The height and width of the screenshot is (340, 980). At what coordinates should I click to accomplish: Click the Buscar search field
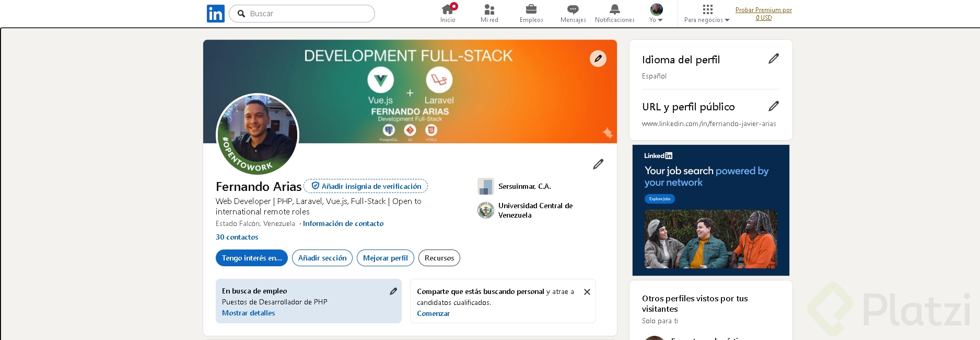click(x=308, y=14)
